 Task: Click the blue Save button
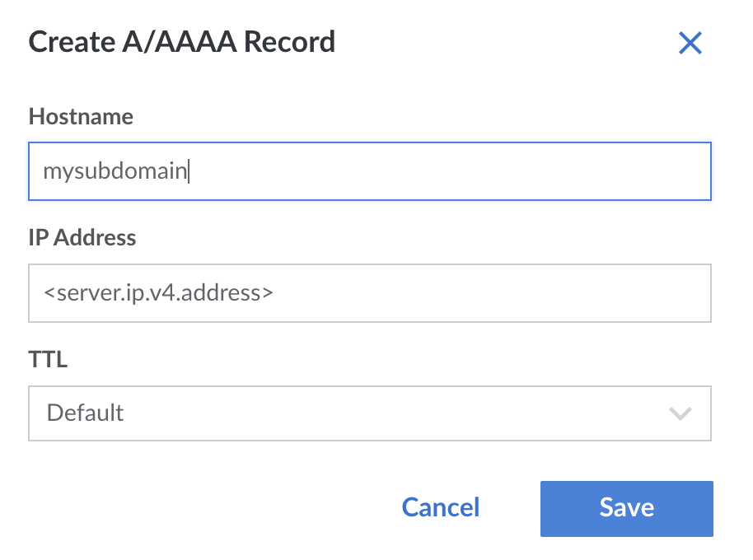click(626, 508)
